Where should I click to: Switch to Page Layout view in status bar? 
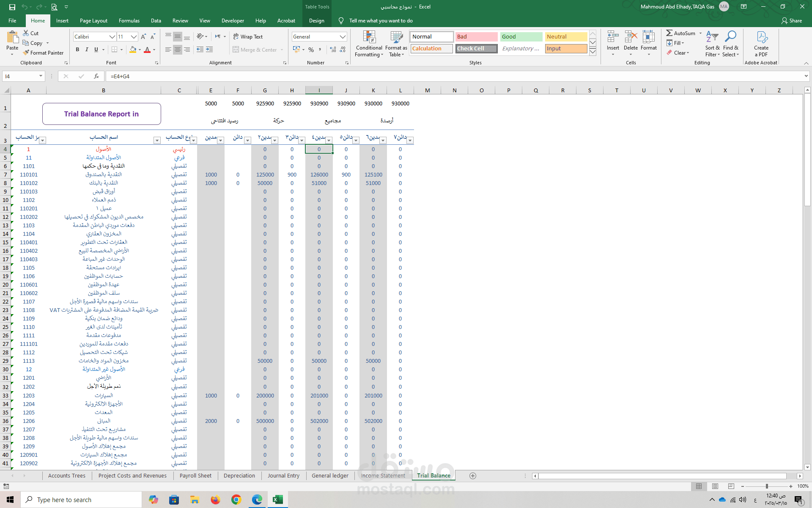(x=715, y=486)
